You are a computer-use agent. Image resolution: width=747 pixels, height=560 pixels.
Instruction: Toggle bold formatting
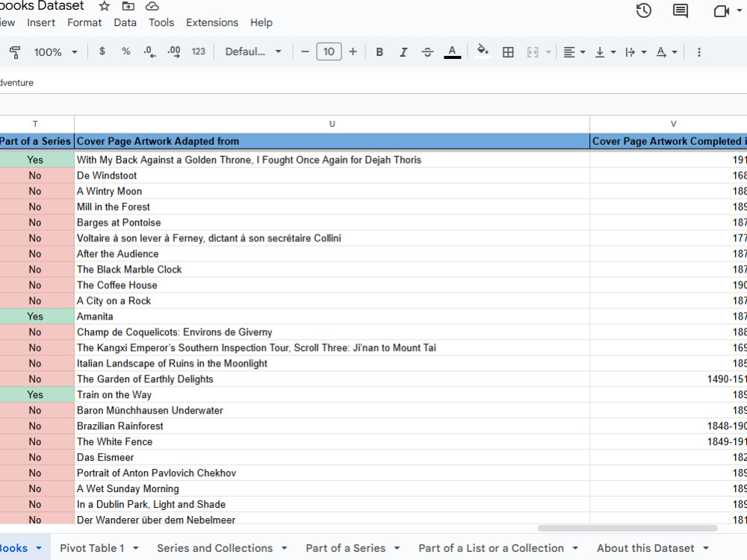click(379, 52)
